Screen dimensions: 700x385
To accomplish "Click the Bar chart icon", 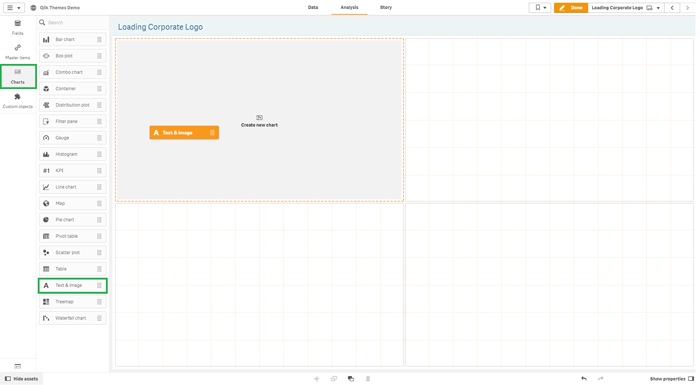I will click(46, 40).
